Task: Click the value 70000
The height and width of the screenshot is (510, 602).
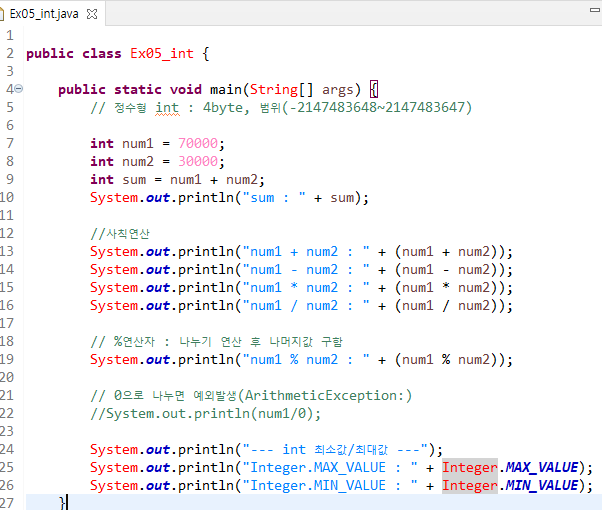Action: tap(198, 143)
